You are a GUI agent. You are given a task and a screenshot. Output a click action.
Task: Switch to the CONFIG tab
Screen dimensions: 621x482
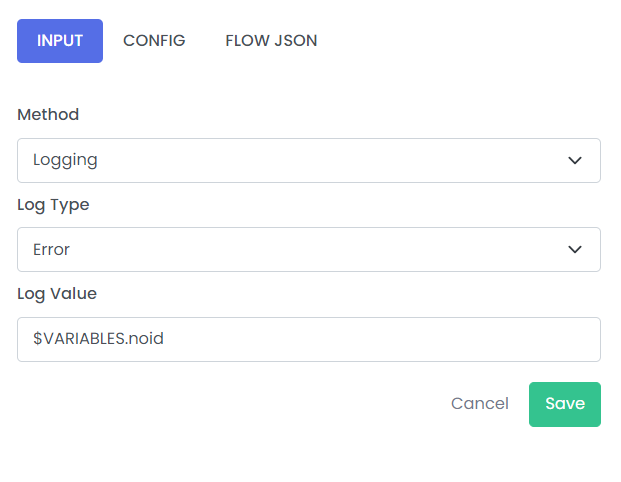pos(154,41)
